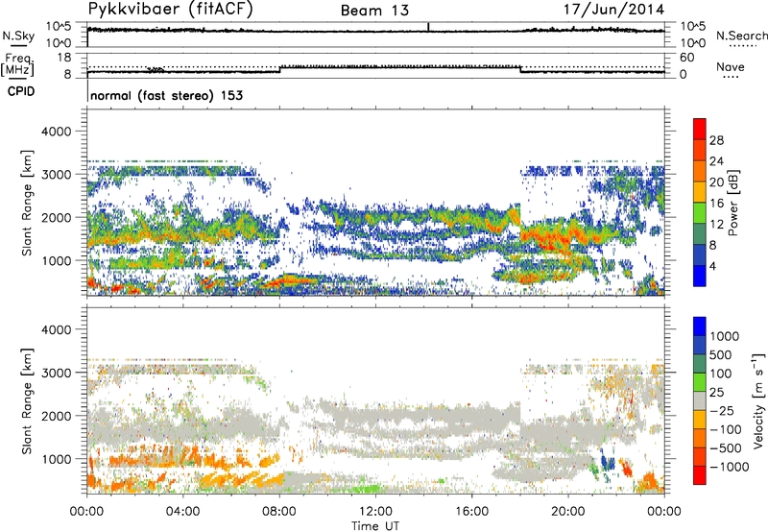Image resolution: width=768 pixels, height=532 pixels.
Task: Click the '1000' tick on velocity panel range axis
Action: click(59, 459)
